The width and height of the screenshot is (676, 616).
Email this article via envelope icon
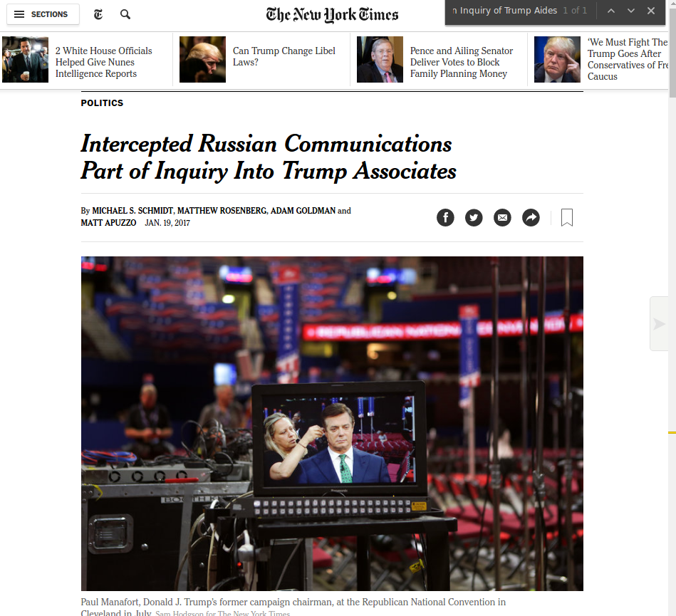(502, 218)
